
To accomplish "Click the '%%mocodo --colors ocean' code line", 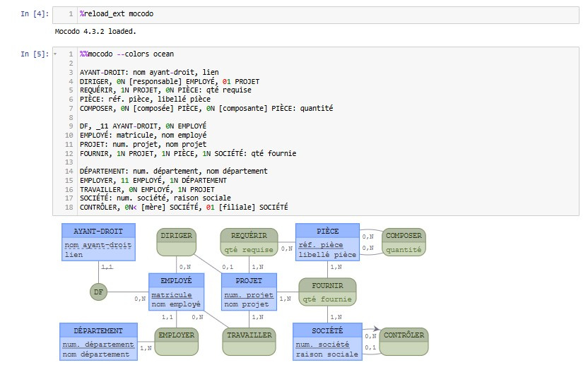I will coord(127,54).
